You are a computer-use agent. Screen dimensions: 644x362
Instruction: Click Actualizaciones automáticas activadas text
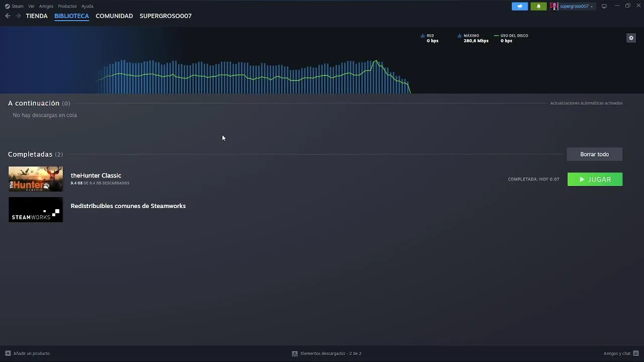point(586,103)
